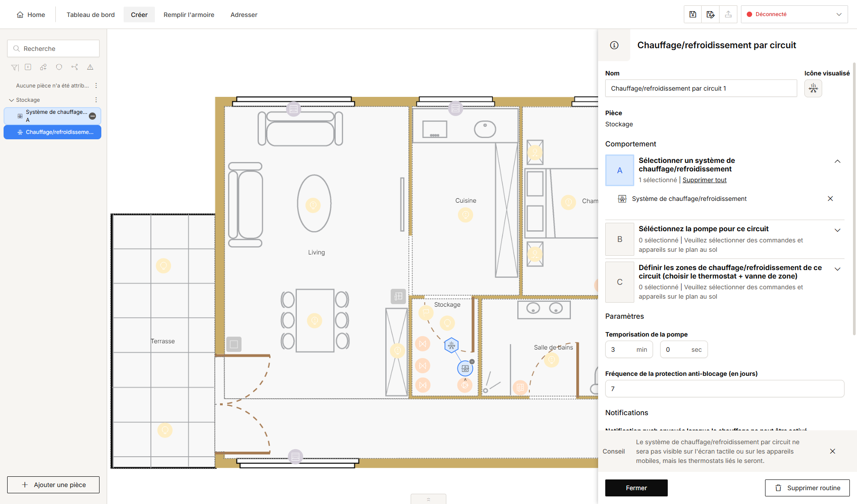The image size is (857, 504).
Task: Select the Chauffage/refroidisseme... tree item
Action: click(x=52, y=132)
